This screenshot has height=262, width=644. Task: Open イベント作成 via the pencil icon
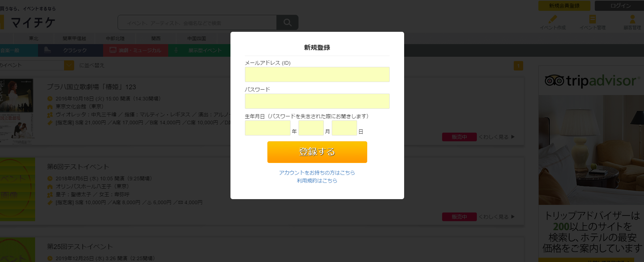point(553,19)
